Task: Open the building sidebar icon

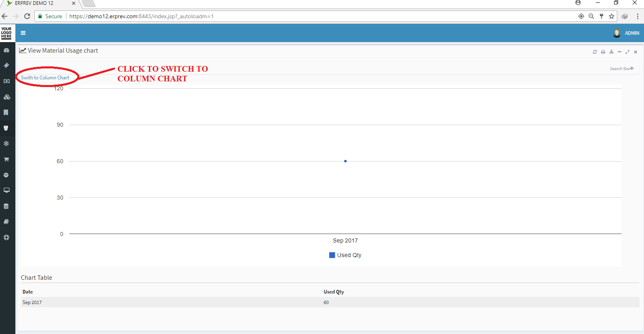Action: pyautogui.click(x=6, y=112)
